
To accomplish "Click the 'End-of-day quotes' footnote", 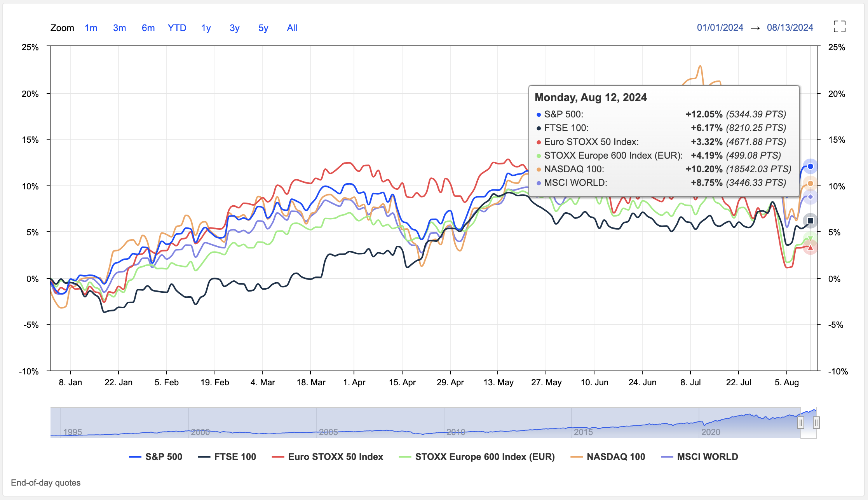I will point(46,483).
